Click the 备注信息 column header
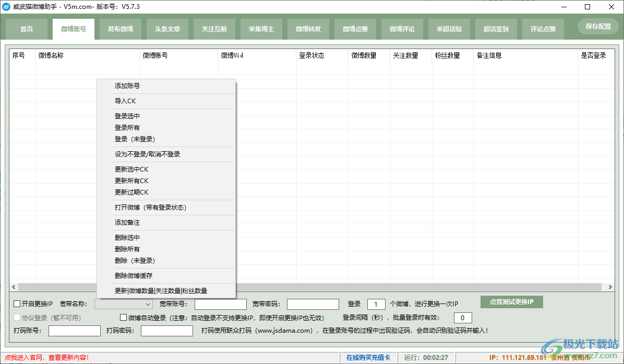Screen dimensions: 624x364 tap(526, 56)
